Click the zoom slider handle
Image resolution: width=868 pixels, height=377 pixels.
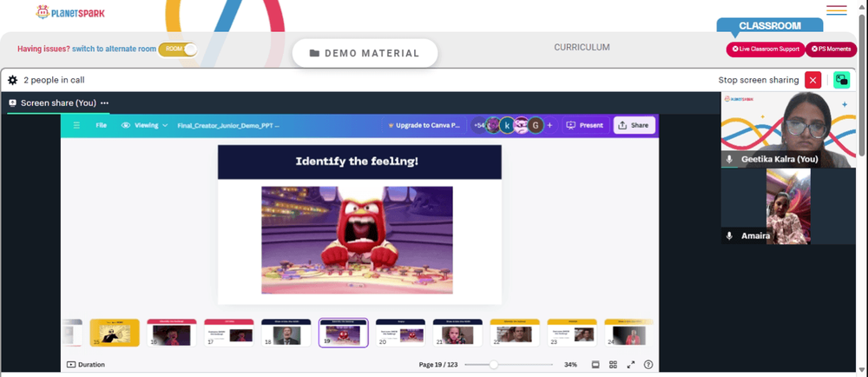(493, 364)
